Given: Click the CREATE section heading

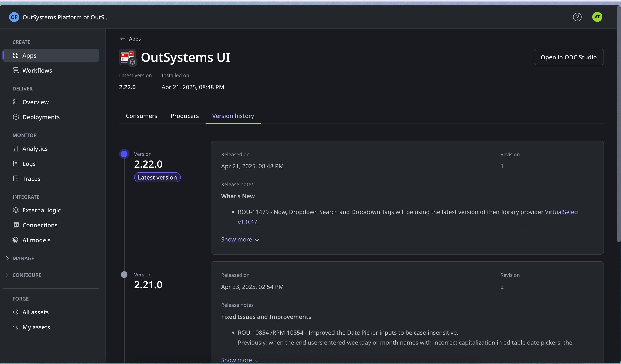Looking at the screenshot, I should tap(21, 42).
